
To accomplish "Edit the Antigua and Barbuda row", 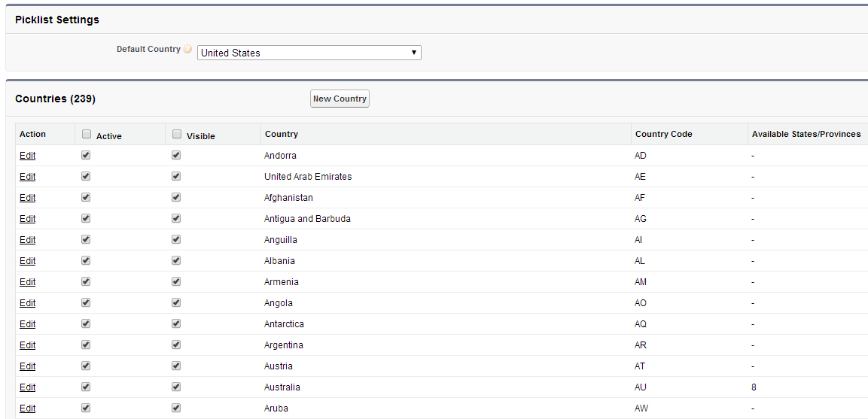I will point(28,219).
